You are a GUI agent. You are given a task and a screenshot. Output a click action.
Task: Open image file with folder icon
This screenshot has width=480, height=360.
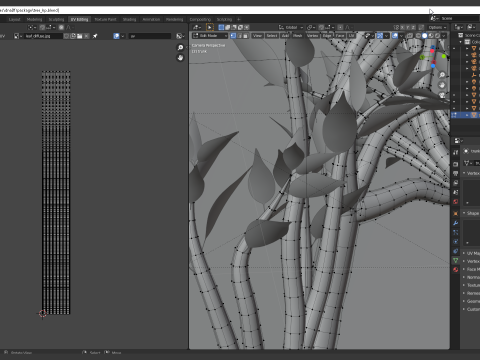[x=79, y=36]
